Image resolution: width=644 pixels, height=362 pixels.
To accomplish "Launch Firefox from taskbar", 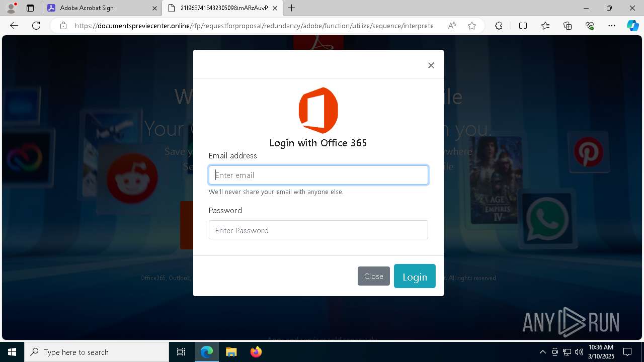I will click(256, 352).
